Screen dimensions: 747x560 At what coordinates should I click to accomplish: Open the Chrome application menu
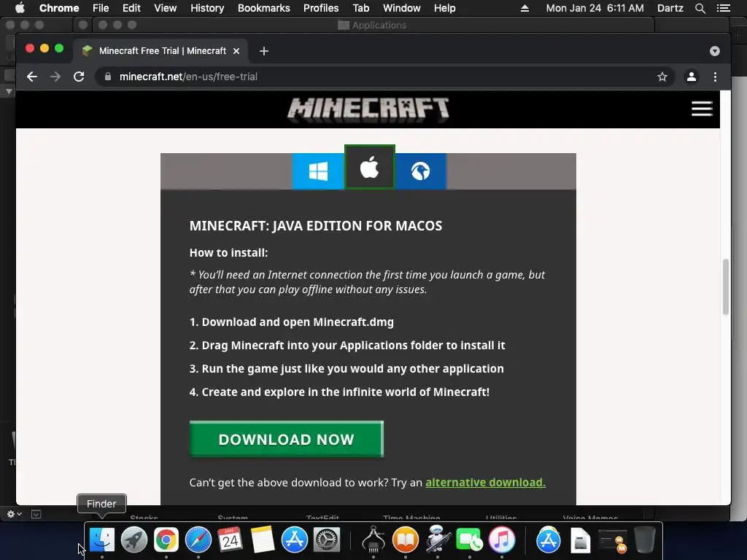click(x=59, y=8)
